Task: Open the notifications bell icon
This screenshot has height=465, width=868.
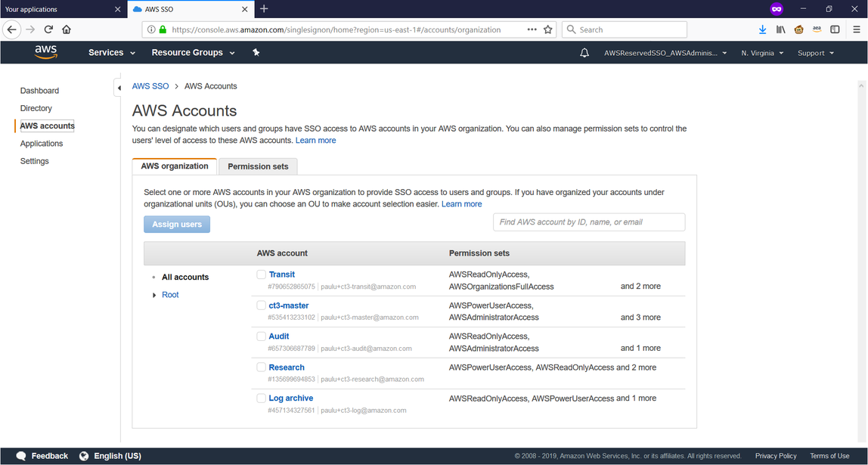Action: [584, 53]
